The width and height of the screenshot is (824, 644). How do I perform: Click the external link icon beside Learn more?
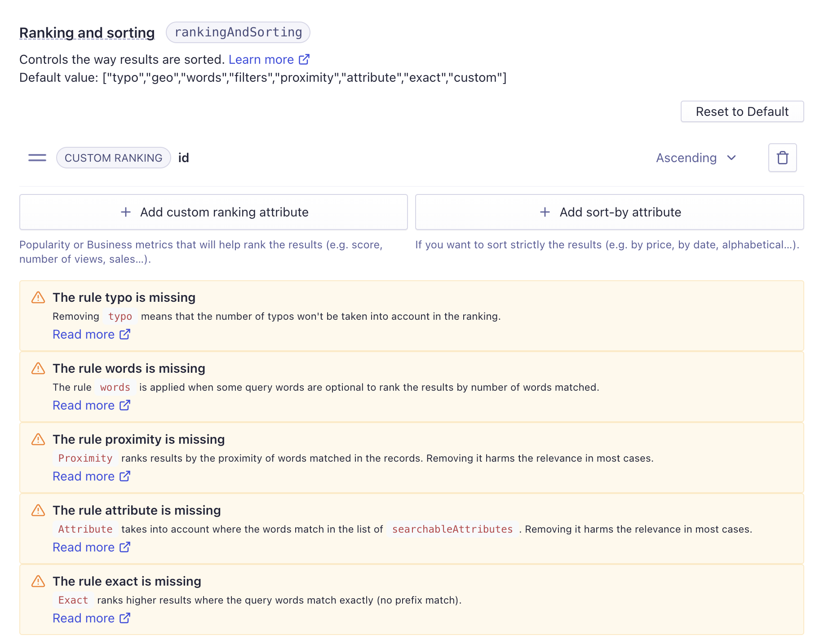click(x=304, y=59)
